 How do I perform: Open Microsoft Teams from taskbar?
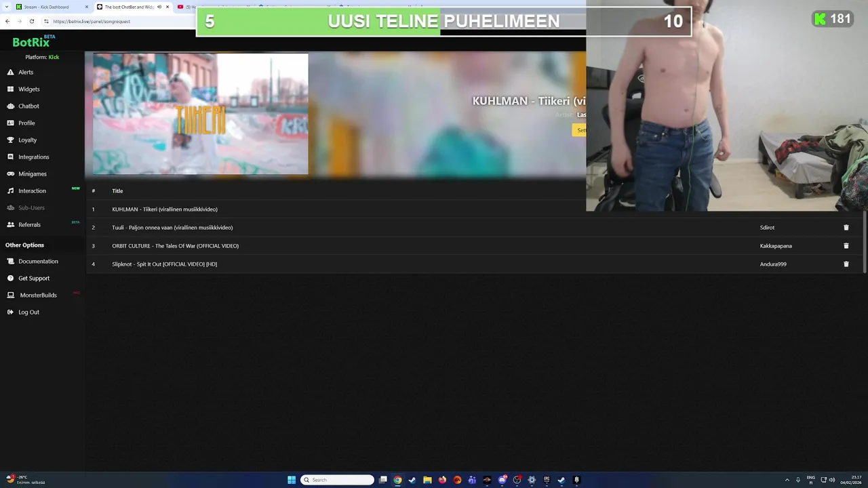(x=472, y=480)
